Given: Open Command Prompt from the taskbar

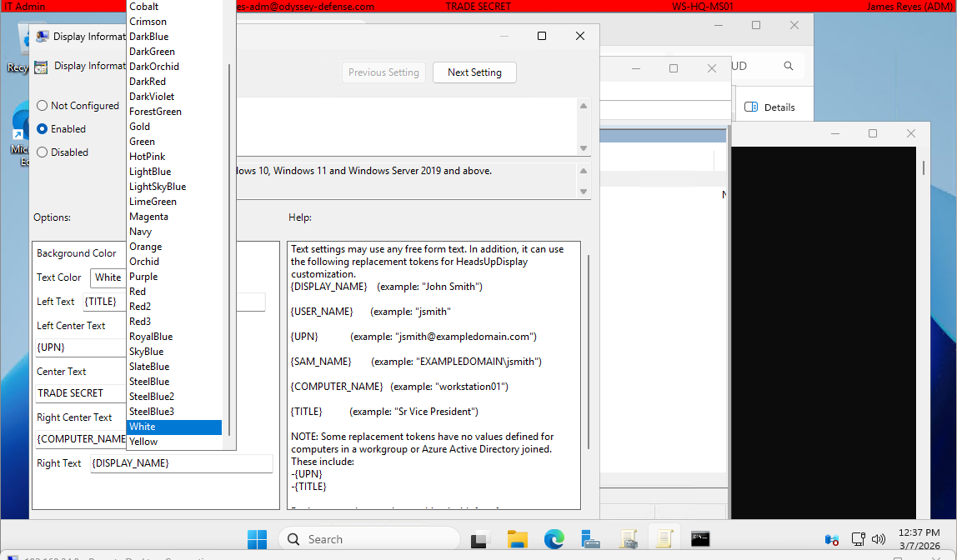Looking at the screenshot, I should click(701, 538).
